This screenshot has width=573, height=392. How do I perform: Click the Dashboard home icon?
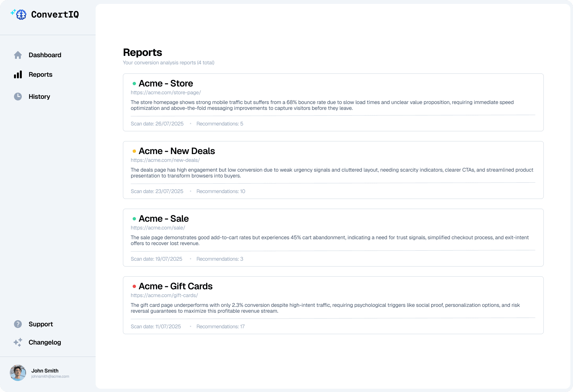point(18,55)
